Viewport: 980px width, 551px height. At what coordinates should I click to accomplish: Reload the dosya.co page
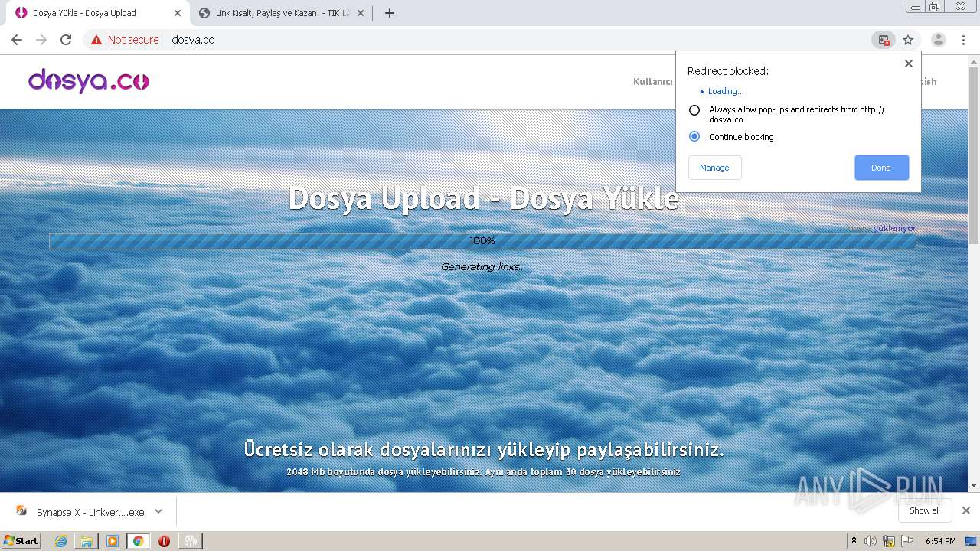(x=66, y=40)
